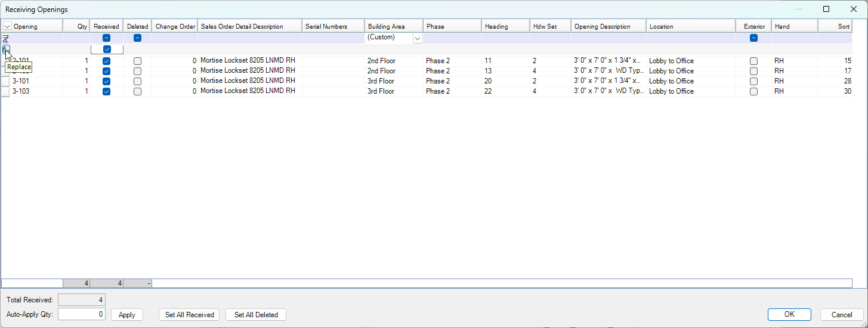Sort by Phase column header
Image resolution: width=868 pixels, height=328 pixels.
(452, 26)
